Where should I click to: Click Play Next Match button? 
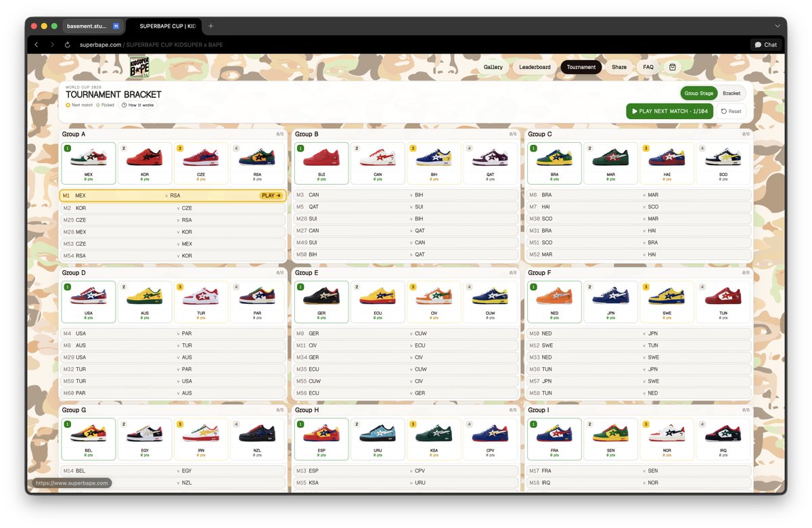pyautogui.click(x=669, y=111)
